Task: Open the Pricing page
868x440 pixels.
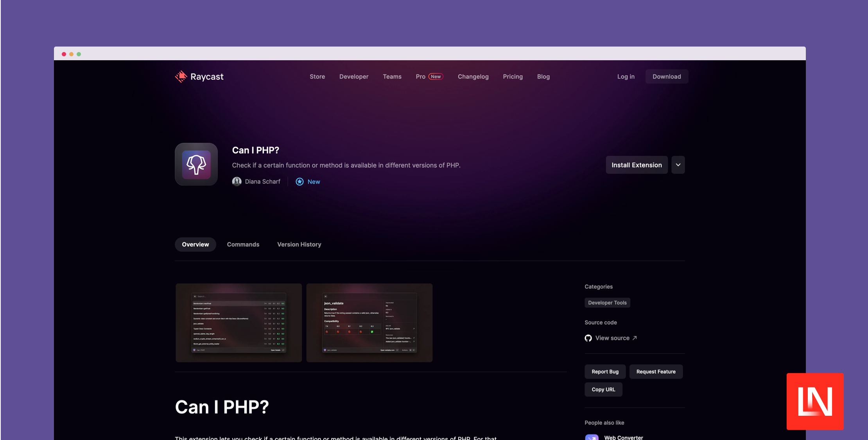Action: [513, 77]
